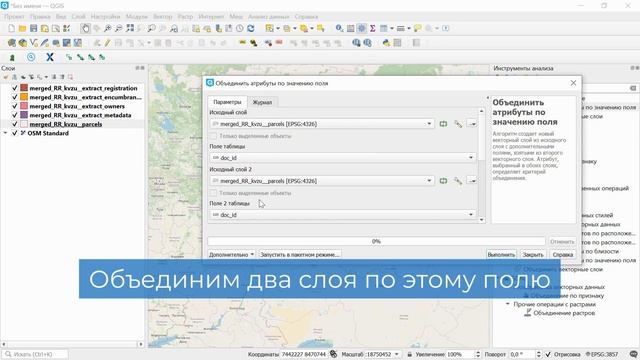Click the EPSG:3857 CRS button
The width and height of the screenshot is (640, 360).
[602, 354]
